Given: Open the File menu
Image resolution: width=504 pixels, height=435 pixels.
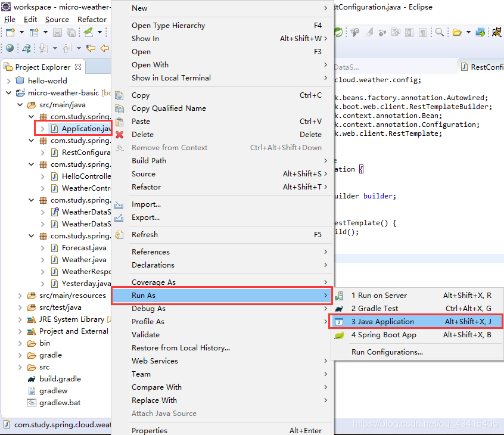Looking at the screenshot, I should pos(10,19).
